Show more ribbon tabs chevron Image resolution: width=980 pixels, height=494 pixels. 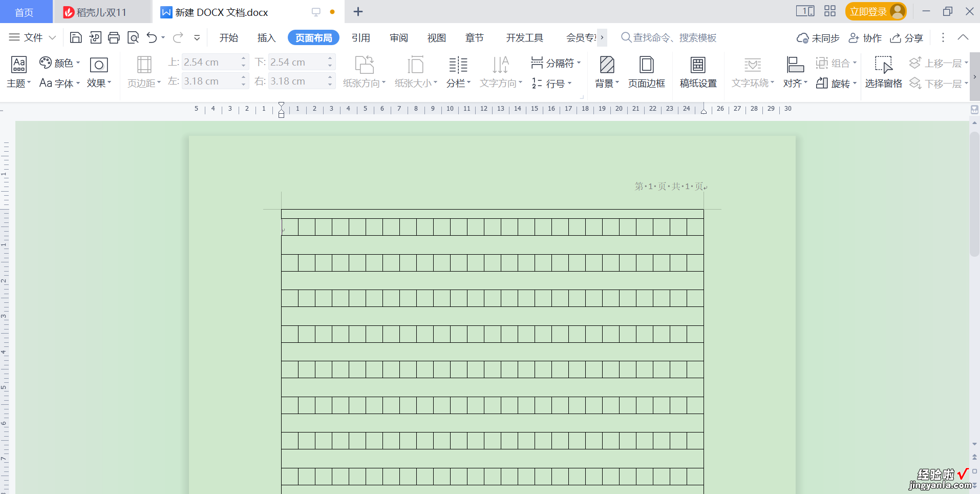602,37
